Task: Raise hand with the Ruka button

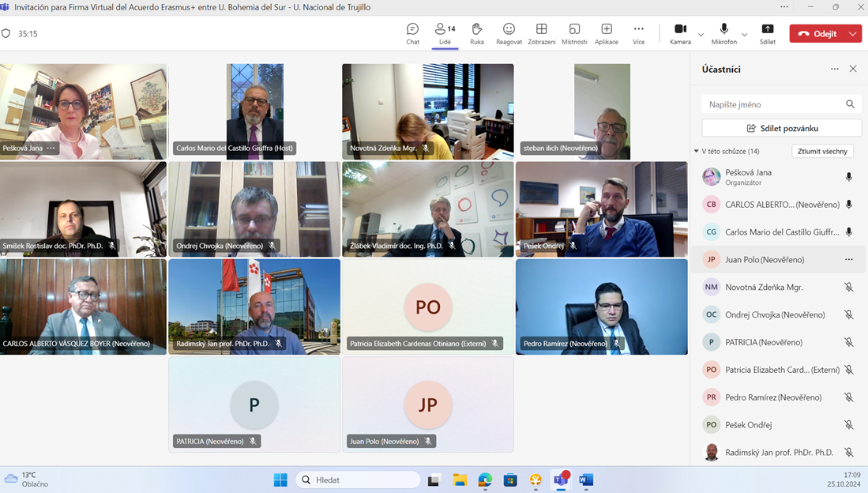Action: click(476, 34)
